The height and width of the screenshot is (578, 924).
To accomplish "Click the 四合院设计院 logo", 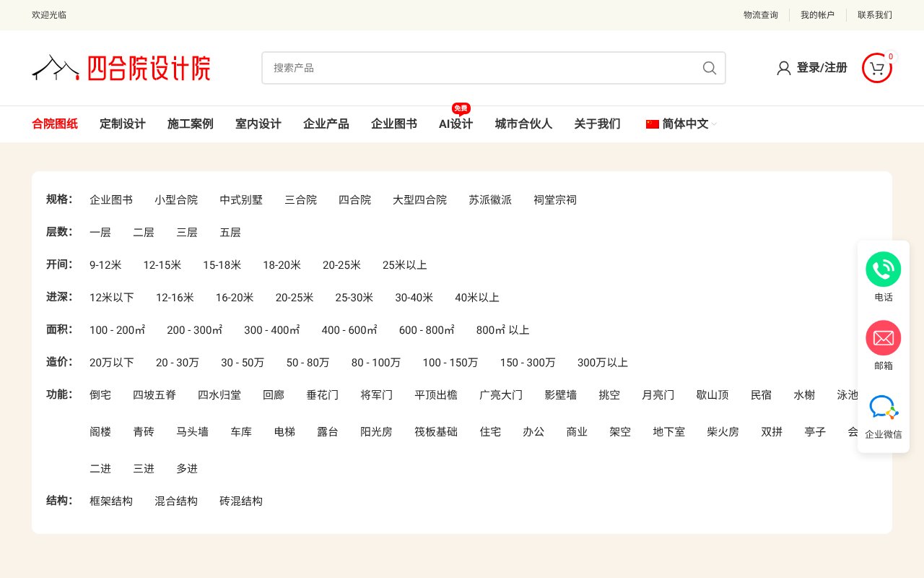I will tap(121, 67).
